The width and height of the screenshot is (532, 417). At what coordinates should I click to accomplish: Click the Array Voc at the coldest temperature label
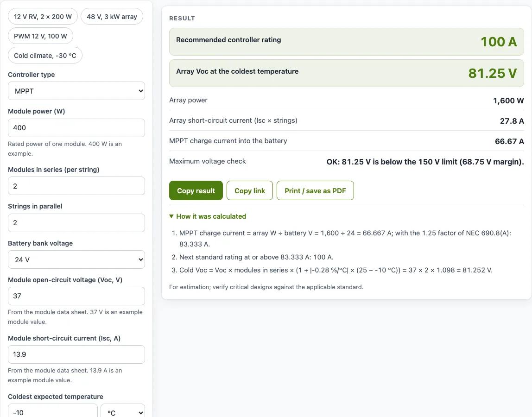coord(237,71)
